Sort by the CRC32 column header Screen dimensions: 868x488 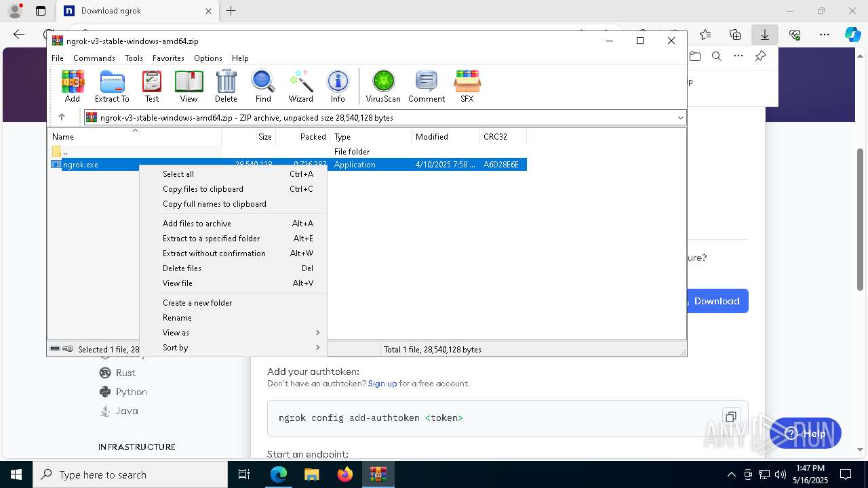point(502,136)
